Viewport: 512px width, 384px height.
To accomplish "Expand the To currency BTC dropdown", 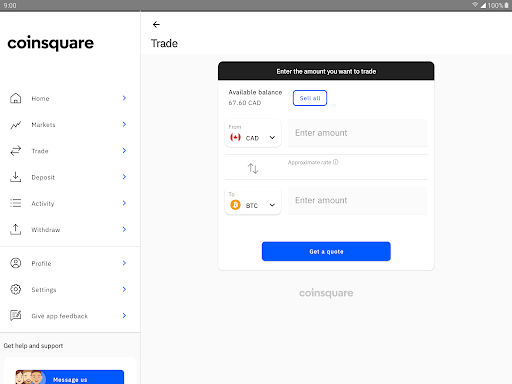I will 253,201.
